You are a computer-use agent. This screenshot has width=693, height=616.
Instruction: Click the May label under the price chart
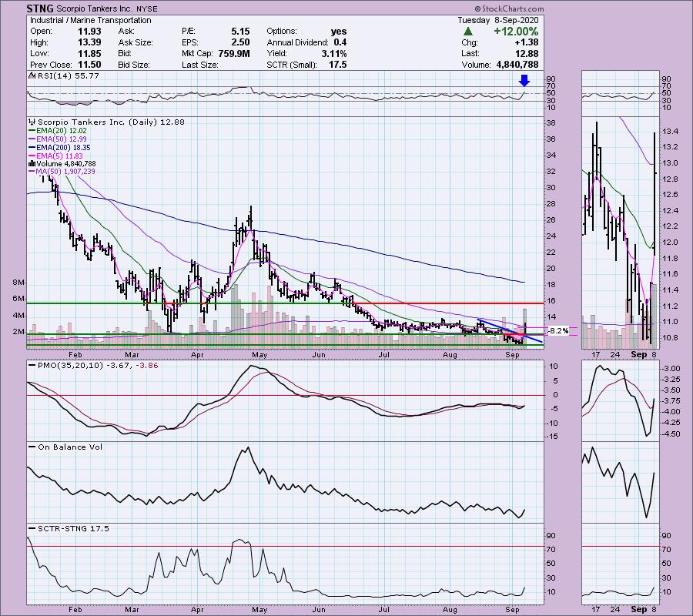pyautogui.click(x=259, y=355)
